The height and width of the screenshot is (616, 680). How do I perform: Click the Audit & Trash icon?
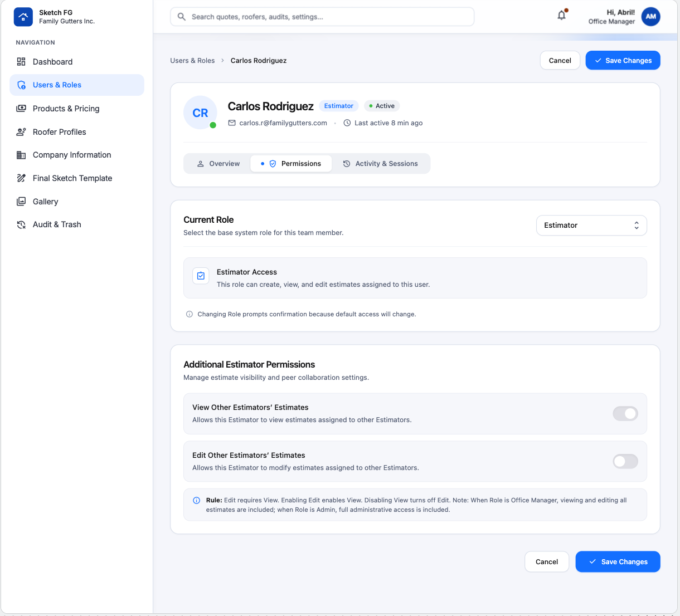click(21, 224)
